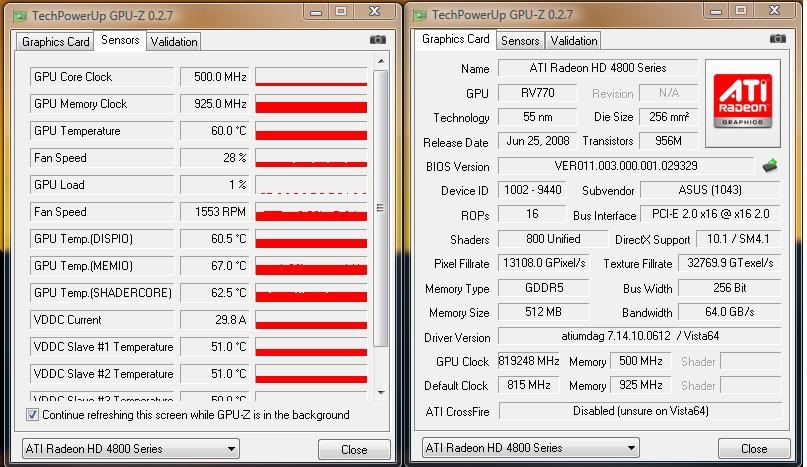This screenshot has height=467, width=807.
Task: Click the Pixel Fillrate field value
Action: pyautogui.click(x=543, y=263)
